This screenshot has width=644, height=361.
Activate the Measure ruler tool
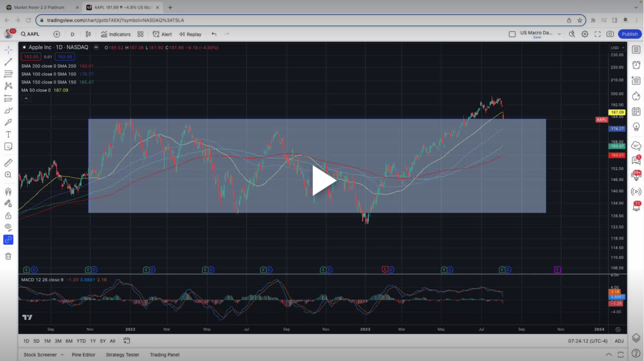click(8, 162)
